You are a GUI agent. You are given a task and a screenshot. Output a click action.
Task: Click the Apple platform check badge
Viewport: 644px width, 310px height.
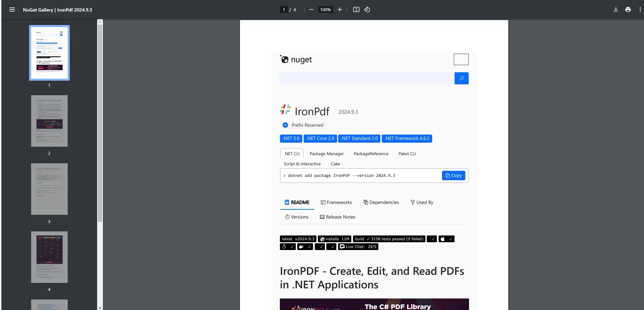(x=446, y=239)
